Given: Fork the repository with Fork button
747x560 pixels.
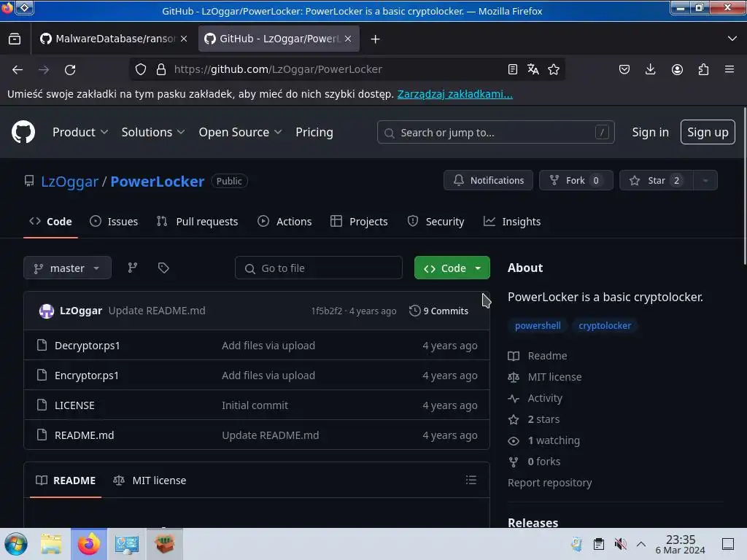Looking at the screenshot, I should [x=576, y=181].
